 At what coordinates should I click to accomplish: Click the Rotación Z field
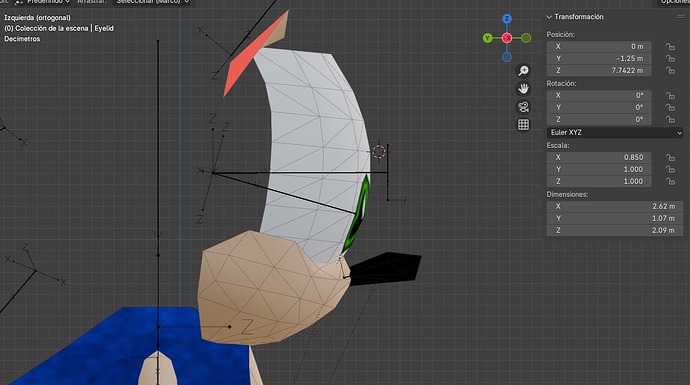pos(599,119)
